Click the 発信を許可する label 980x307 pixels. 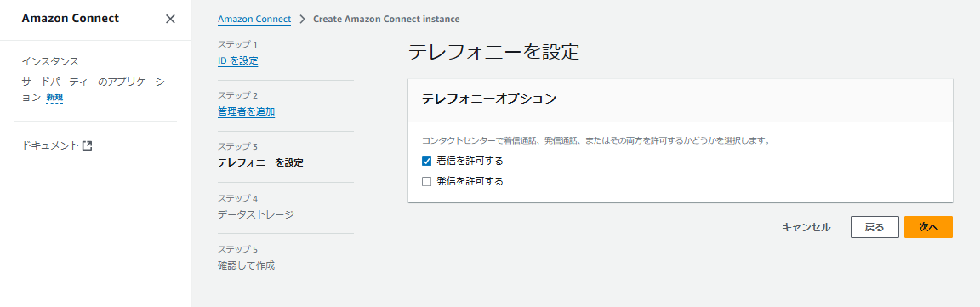pos(470,182)
